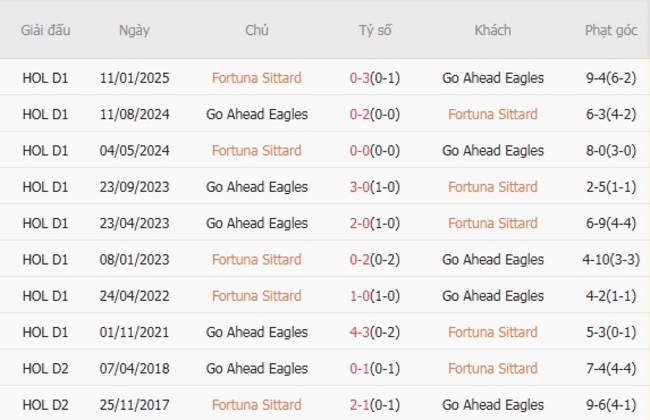Screen dimensions: 650x420
Task: Select Fortuna Sittard away team on 07/04/2018
Action: point(492,369)
